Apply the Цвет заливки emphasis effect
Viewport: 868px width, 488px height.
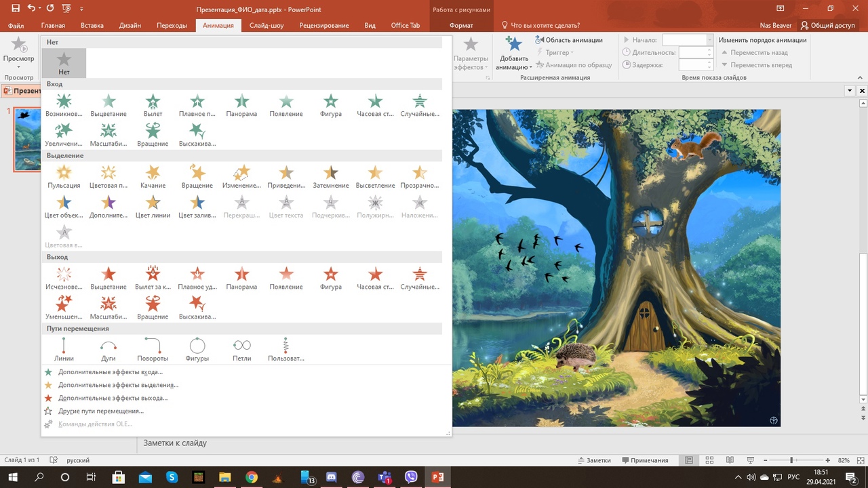click(197, 207)
